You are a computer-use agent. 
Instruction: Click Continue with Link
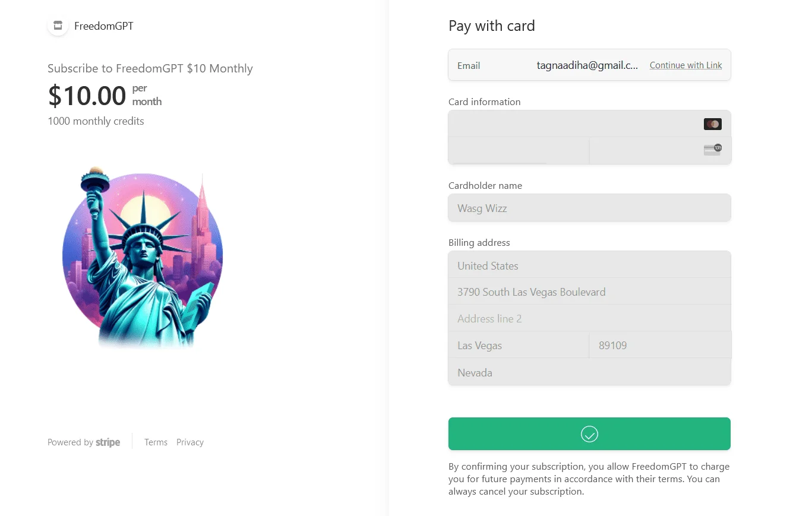pyautogui.click(x=686, y=65)
